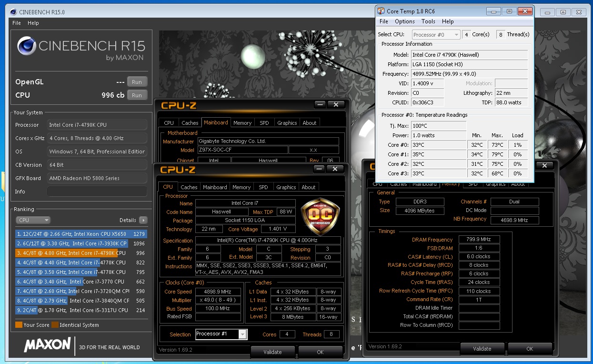Click the Core Temp Frequency value field
The width and height of the screenshot is (593, 364).
point(470,74)
